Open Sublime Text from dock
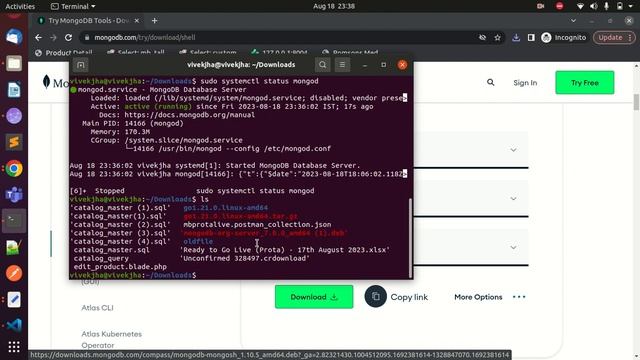The image size is (640, 360). [14, 142]
